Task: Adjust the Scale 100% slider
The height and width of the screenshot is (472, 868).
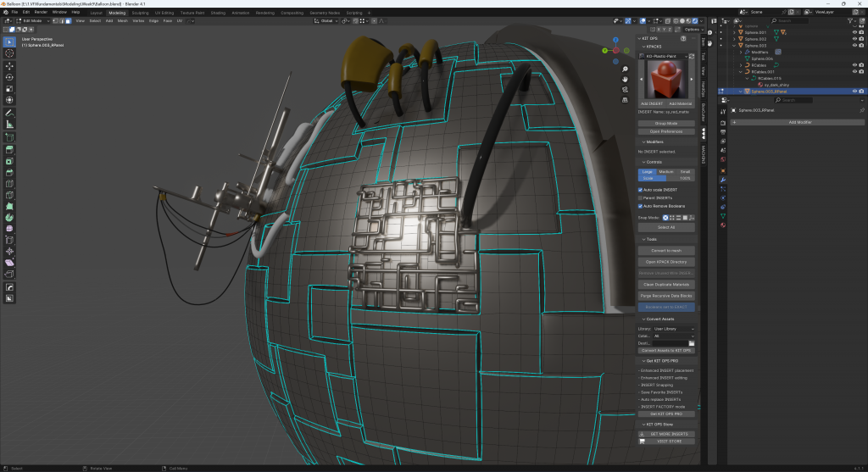Action: click(666, 178)
